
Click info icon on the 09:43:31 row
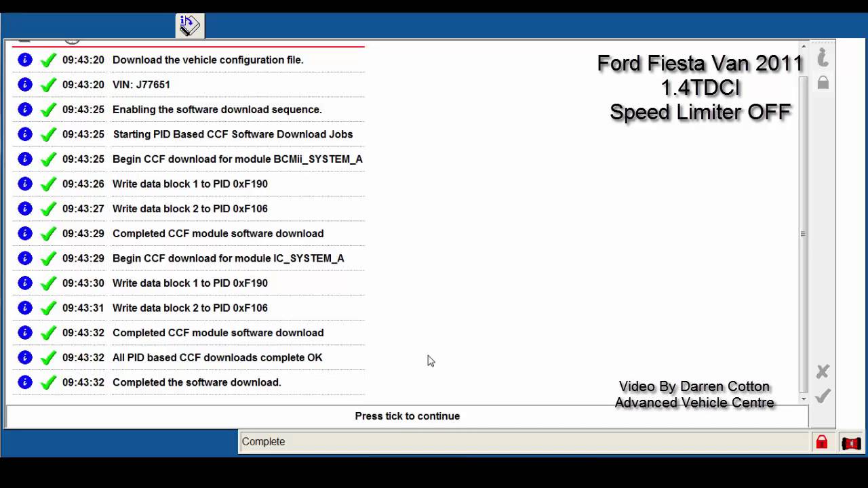click(25, 308)
